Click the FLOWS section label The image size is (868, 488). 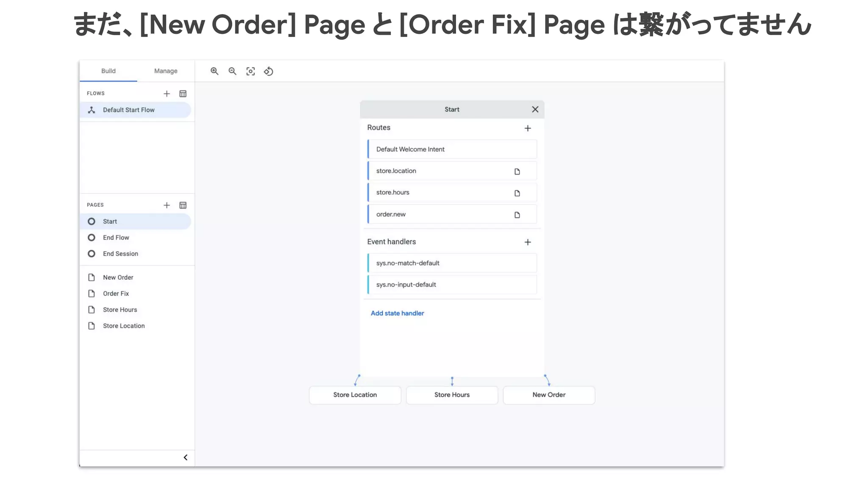coord(96,93)
